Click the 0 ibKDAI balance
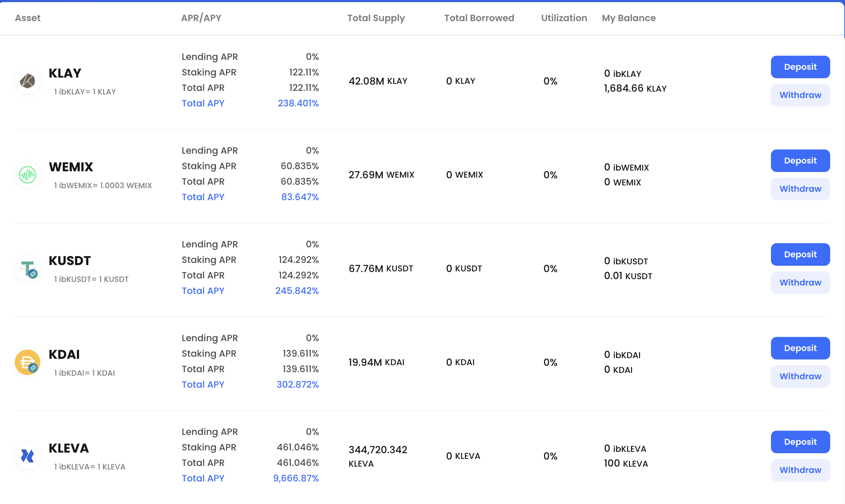 [622, 355]
